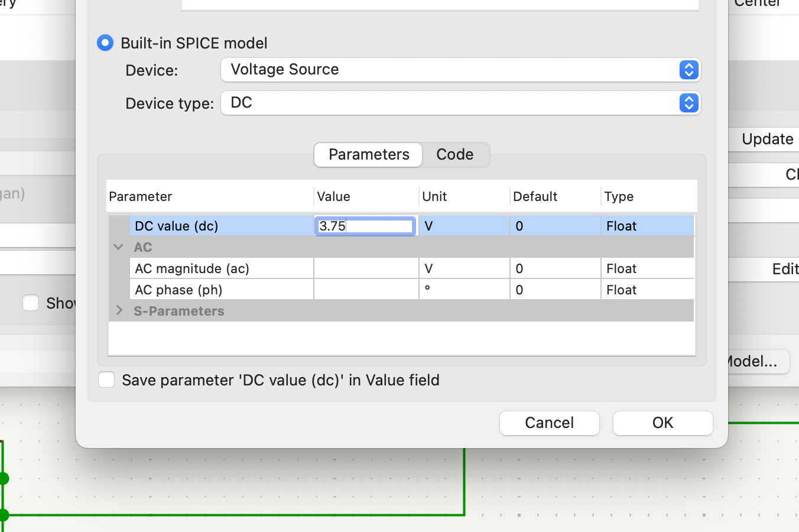
Task: Toggle the partially visible Show checkbox on left
Action: coord(31,303)
